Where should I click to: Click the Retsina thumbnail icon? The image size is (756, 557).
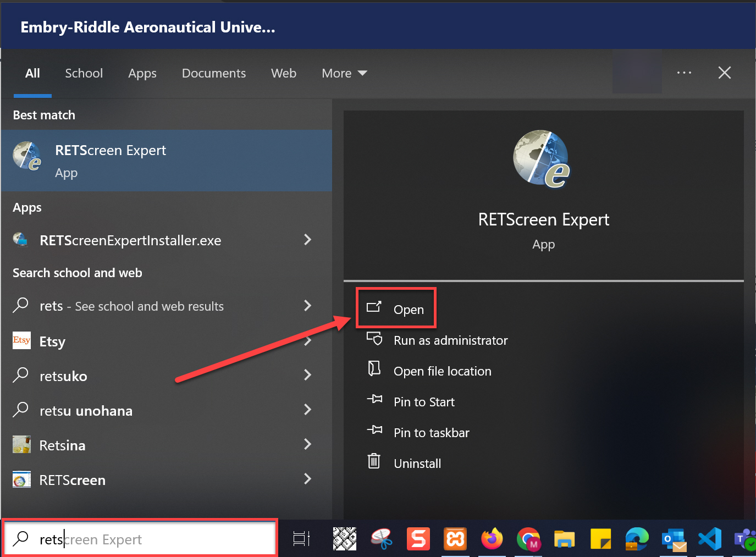click(21, 444)
